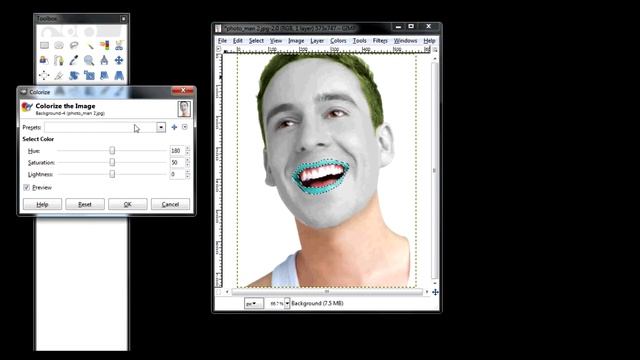
Task: Click the Background (7.5 MB) status text
Action: click(317, 303)
